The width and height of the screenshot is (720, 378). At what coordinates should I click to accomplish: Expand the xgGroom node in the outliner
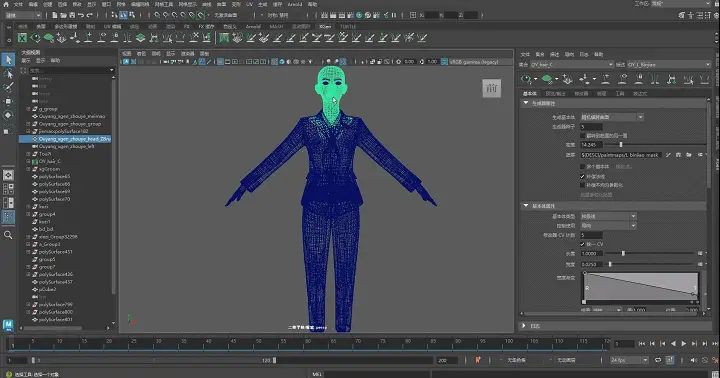28,169
